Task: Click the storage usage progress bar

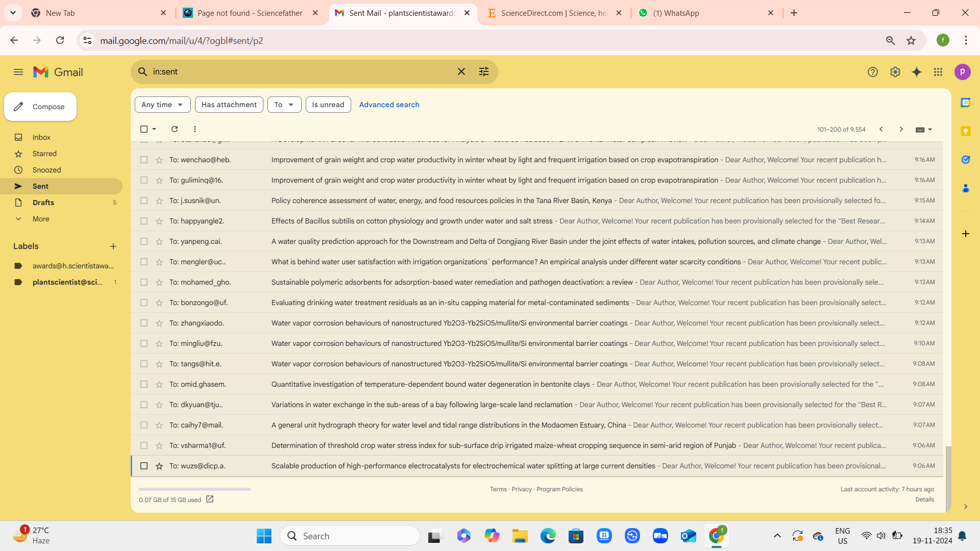Action: pyautogui.click(x=194, y=489)
